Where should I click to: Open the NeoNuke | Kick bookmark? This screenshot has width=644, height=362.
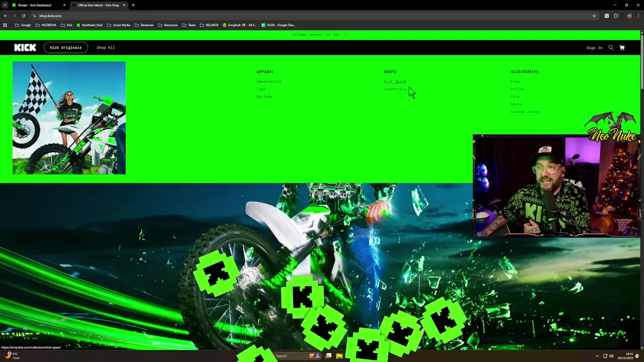[x=90, y=25]
